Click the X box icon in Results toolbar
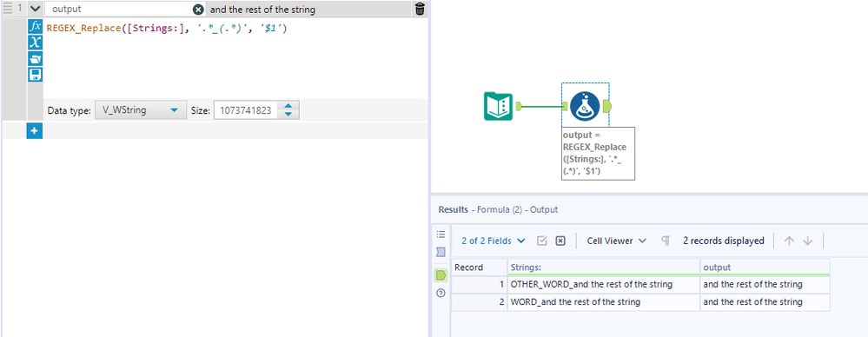The width and height of the screenshot is (868, 337). click(x=560, y=241)
